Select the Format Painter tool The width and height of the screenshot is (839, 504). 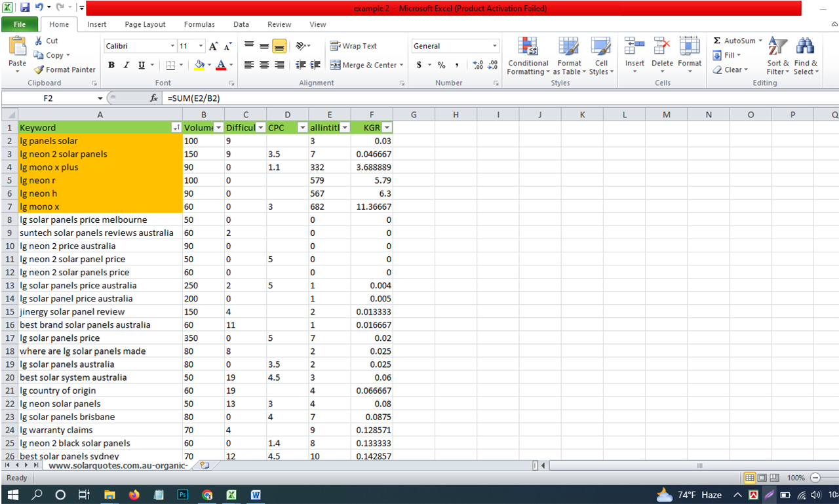64,69
